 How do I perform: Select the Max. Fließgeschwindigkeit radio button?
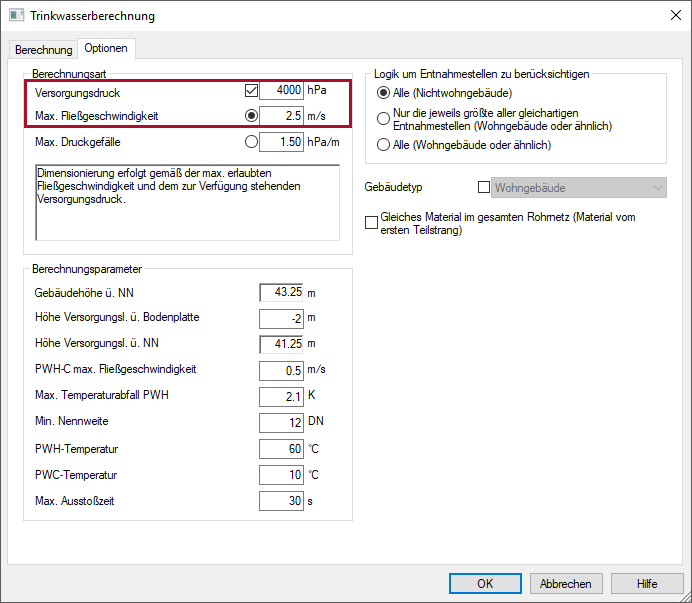(x=251, y=116)
